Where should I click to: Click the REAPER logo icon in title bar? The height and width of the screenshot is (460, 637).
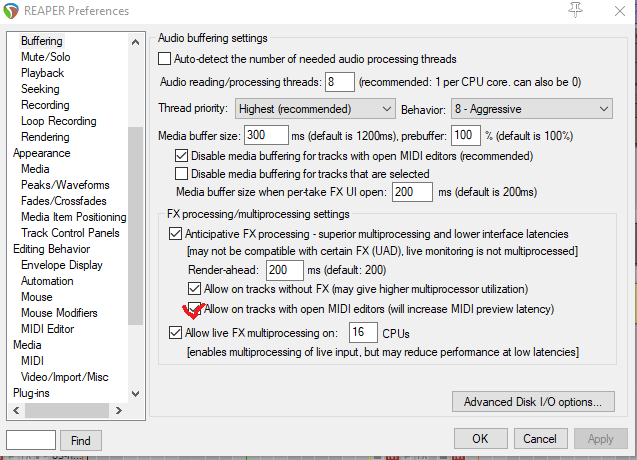(11, 11)
